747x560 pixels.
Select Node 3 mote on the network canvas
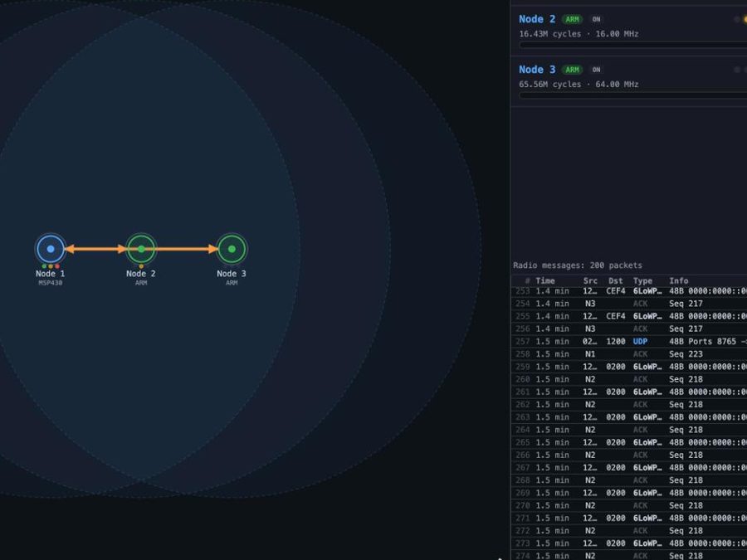(232, 249)
